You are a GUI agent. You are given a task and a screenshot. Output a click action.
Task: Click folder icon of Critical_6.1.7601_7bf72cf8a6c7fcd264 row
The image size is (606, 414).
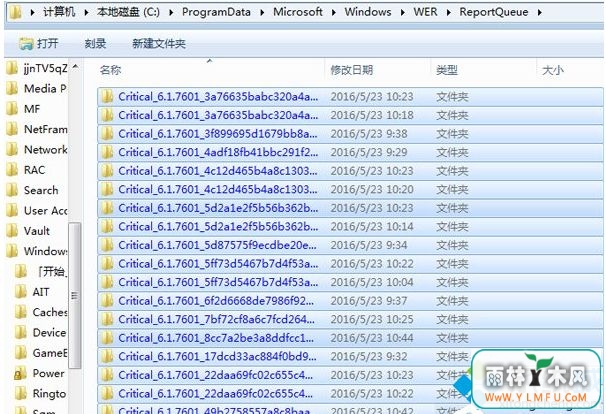tap(107, 319)
